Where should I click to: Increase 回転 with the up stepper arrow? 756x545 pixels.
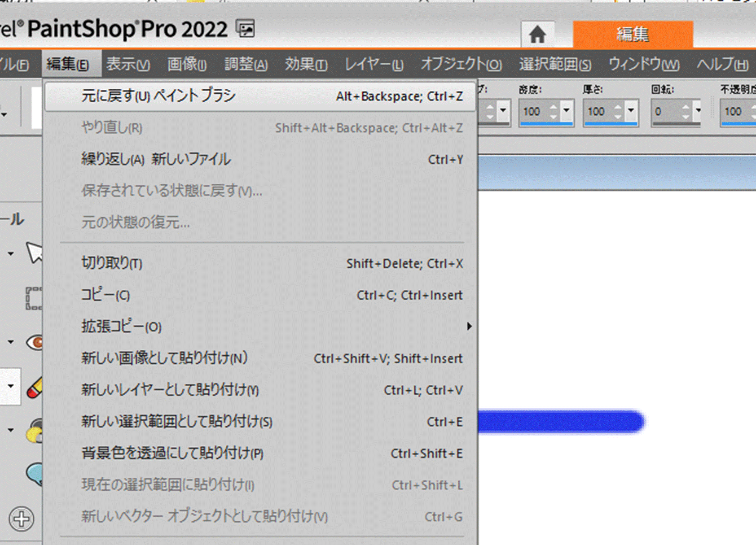pos(686,107)
